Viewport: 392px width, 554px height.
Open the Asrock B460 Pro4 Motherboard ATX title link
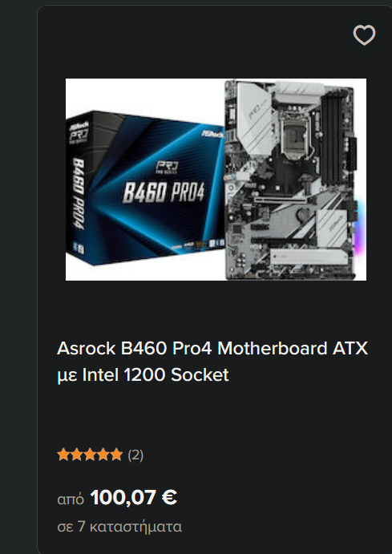pyautogui.click(x=212, y=349)
